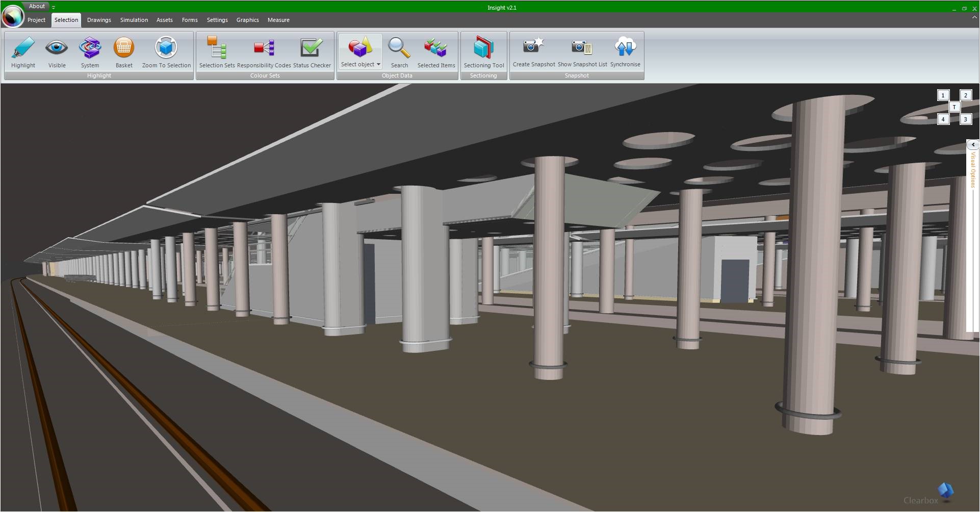Switch to the Project tab
This screenshot has width=980, height=512.
tap(36, 20)
